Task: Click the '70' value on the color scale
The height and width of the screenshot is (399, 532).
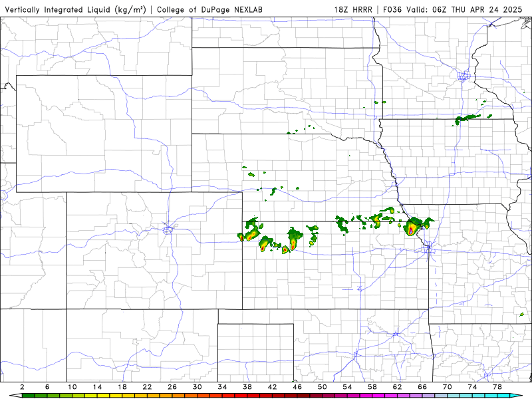Action: coord(447,387)
